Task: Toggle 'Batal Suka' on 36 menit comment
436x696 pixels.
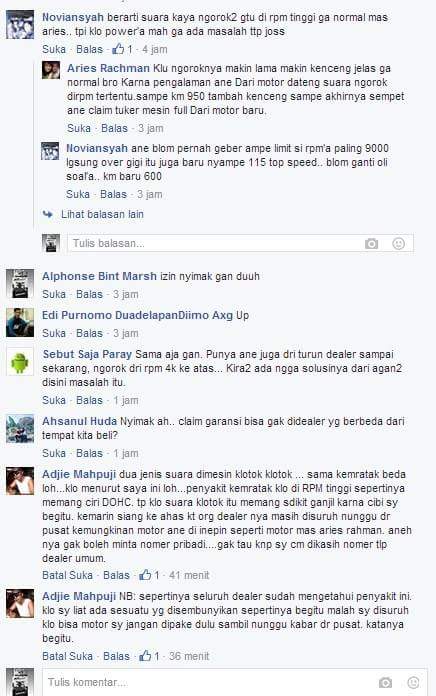Action: click(67, 656)
